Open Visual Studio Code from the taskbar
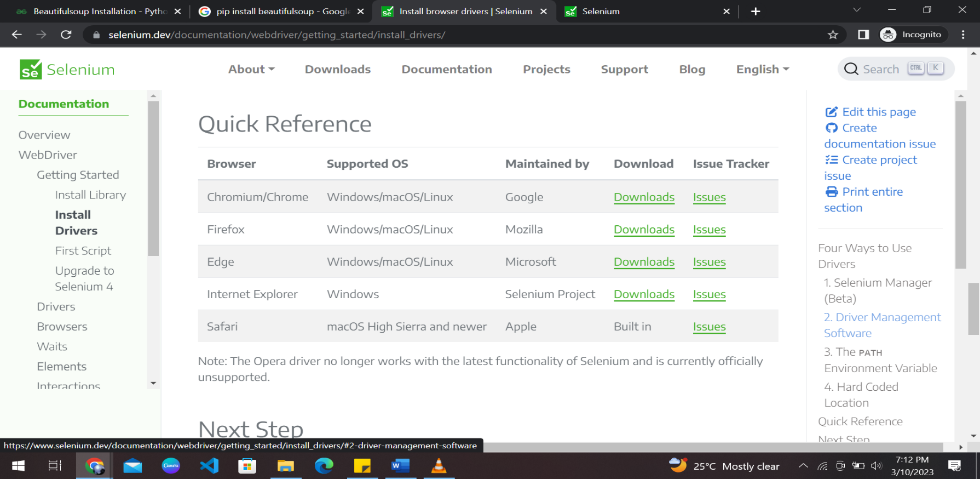The width and height of the screenshot is (980, 479). pyautogui.click(x=209, y=466)
